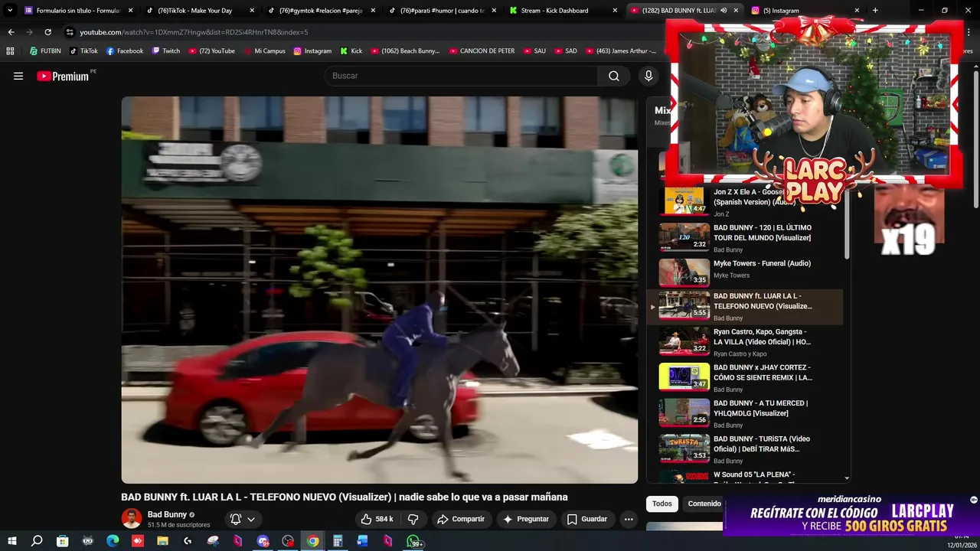Like the video with 584 k likes
Image resolution: width=980 pixels, height=551 pixels.
click(x=377, y=519)
